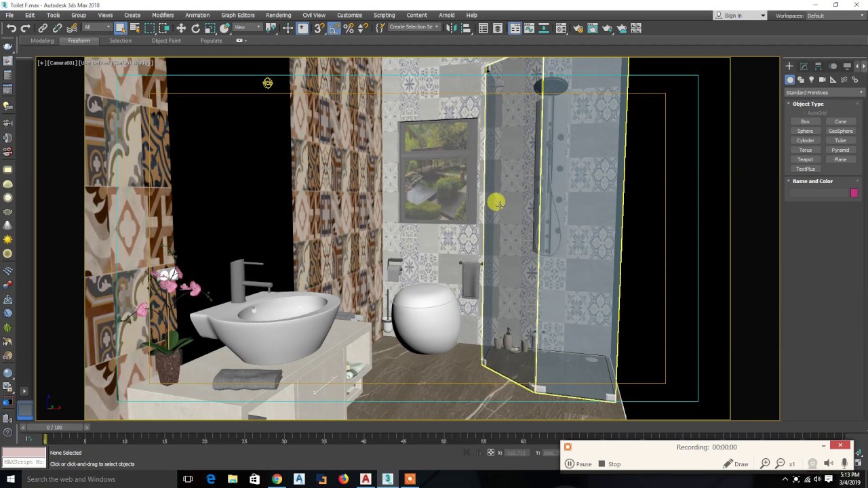This screenshot has width=868, height=488.
Task: Switch to the Object Paint ribbon tab
Action: point(166,41)
